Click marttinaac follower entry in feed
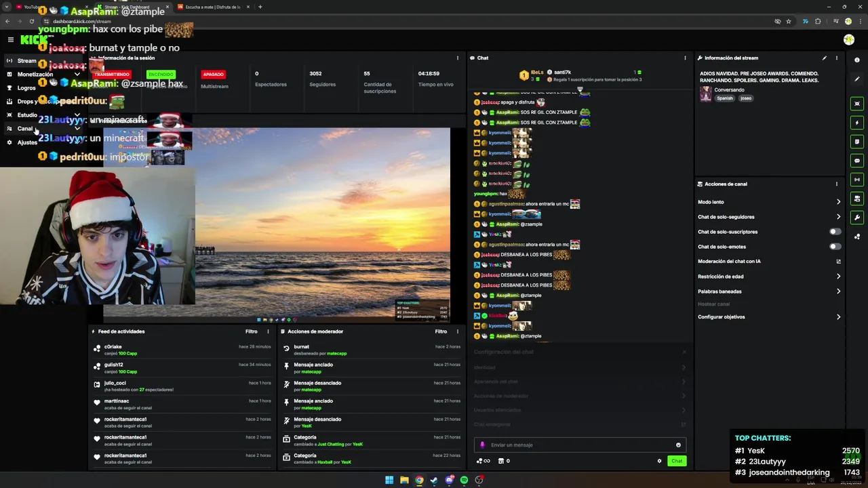868x488 pixels. coord(182,405)
